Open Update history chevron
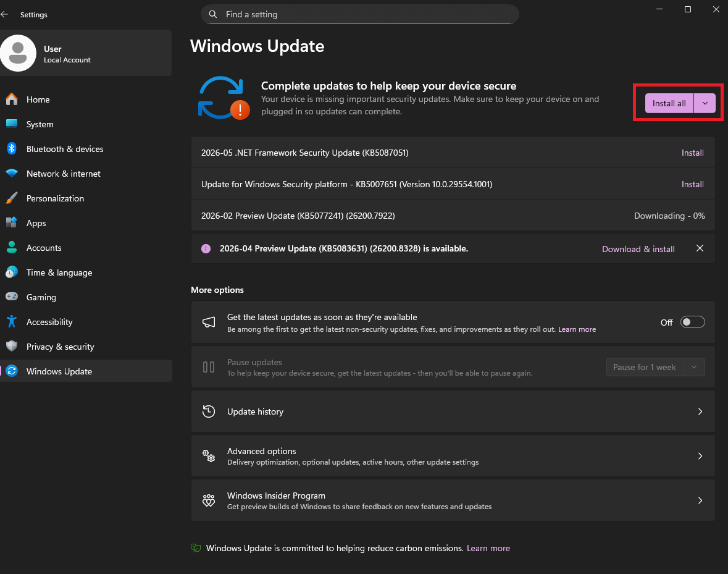728x574 pixels. [x=700, y=412]
